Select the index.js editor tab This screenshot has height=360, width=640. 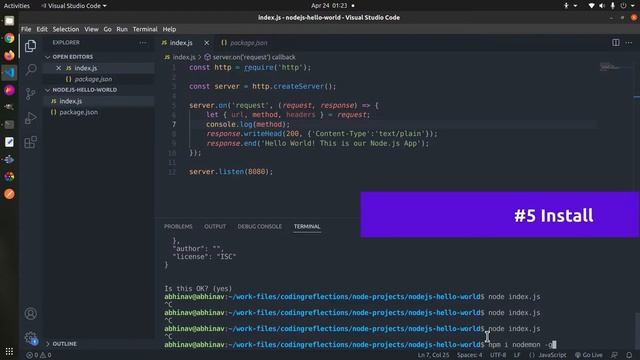[181, 43]
